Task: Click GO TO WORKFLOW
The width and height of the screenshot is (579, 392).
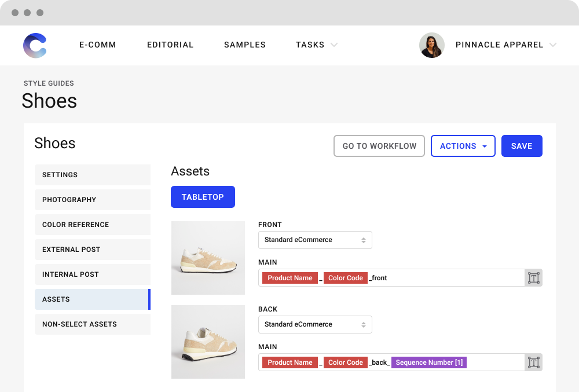Action: [x=379, y=146]
